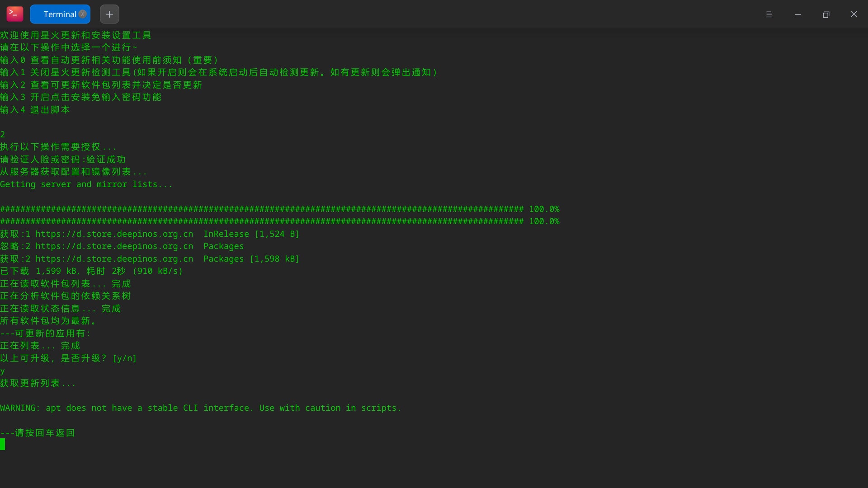The height and width of the screenshot is (488, 868).
Task: Click the y confirmation response line
Action: pyautogui.click(x=3, y=371)
